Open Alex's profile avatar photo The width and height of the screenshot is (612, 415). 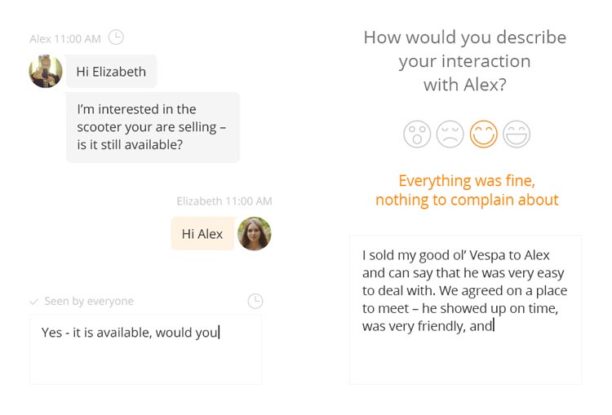[x=46, y=71]
